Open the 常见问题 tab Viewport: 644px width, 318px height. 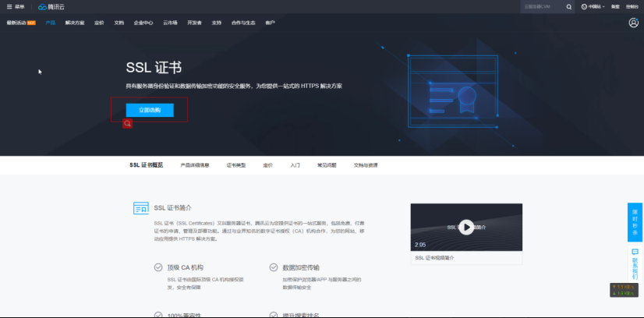(327, 165)
